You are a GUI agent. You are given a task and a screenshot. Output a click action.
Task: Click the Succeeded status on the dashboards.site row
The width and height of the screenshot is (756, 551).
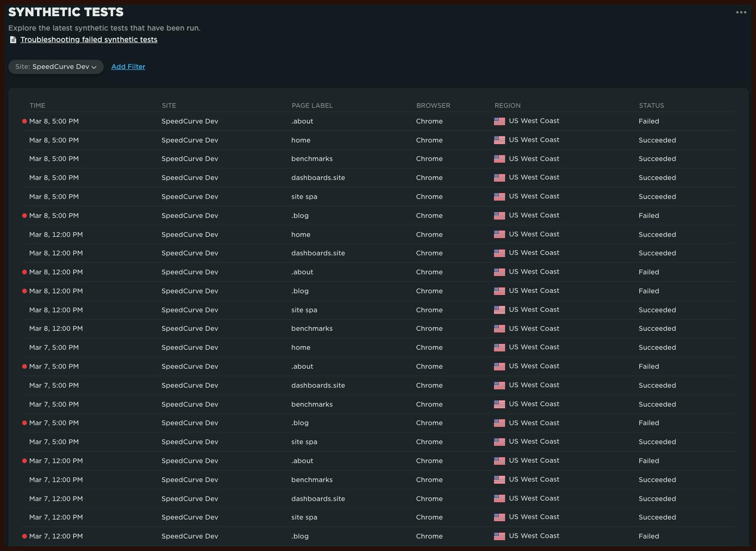coord(657,178)
